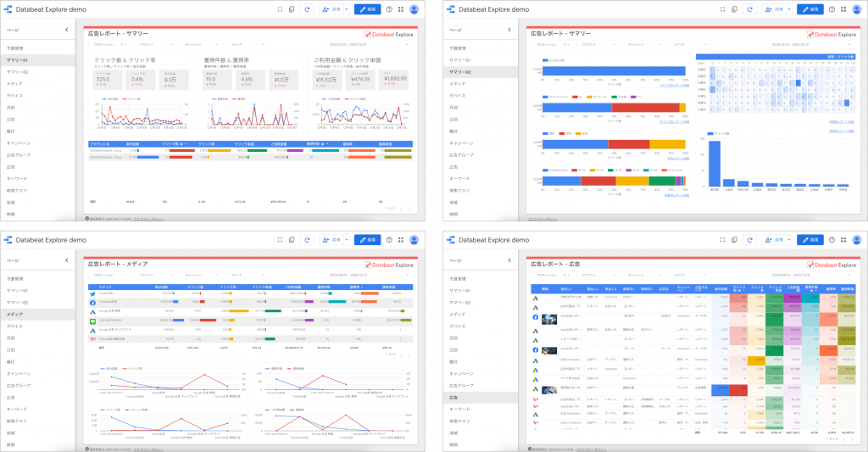Screen dimensions: 868x452
Task: Click 共有 share button in サマリー01 window
Action: [331, 9]
